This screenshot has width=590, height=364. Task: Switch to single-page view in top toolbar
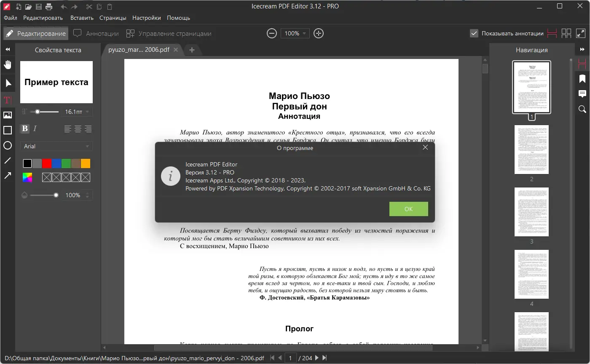552,33
